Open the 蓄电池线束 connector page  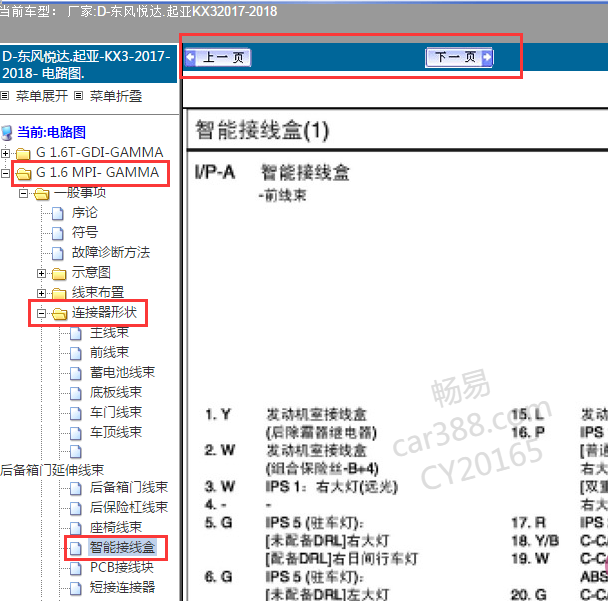[x=123, y=373]
